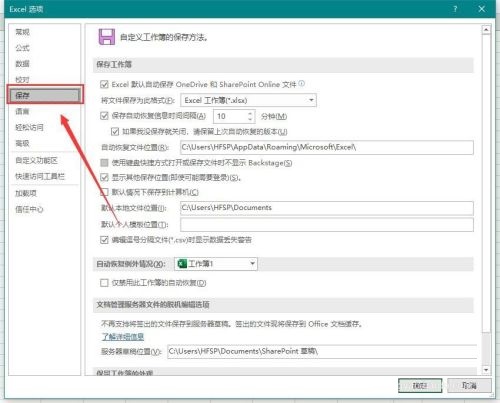Toggle 保存自动恢复信息时间间隔 checkbox
The width and height of the screenshot is (500, 403).
point(104,116)
